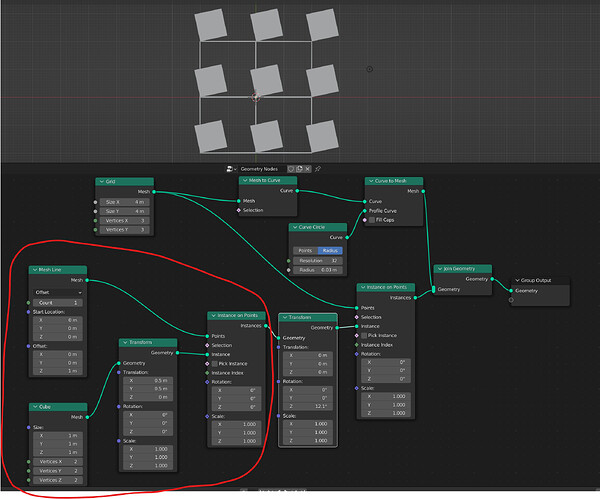600x499 pixels.
Task: Click the Cube Vertices Z field
Action: coord(58,480)
